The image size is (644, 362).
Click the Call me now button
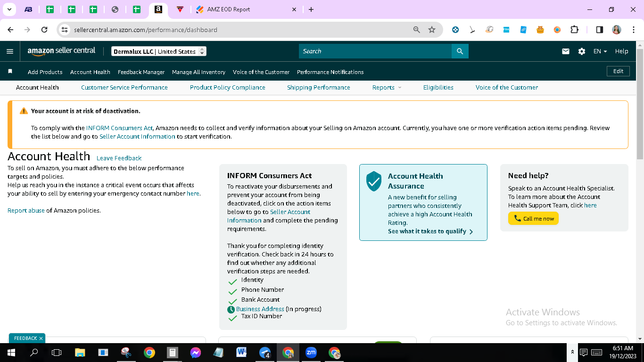pyautogui.click(x=533, y=219)
